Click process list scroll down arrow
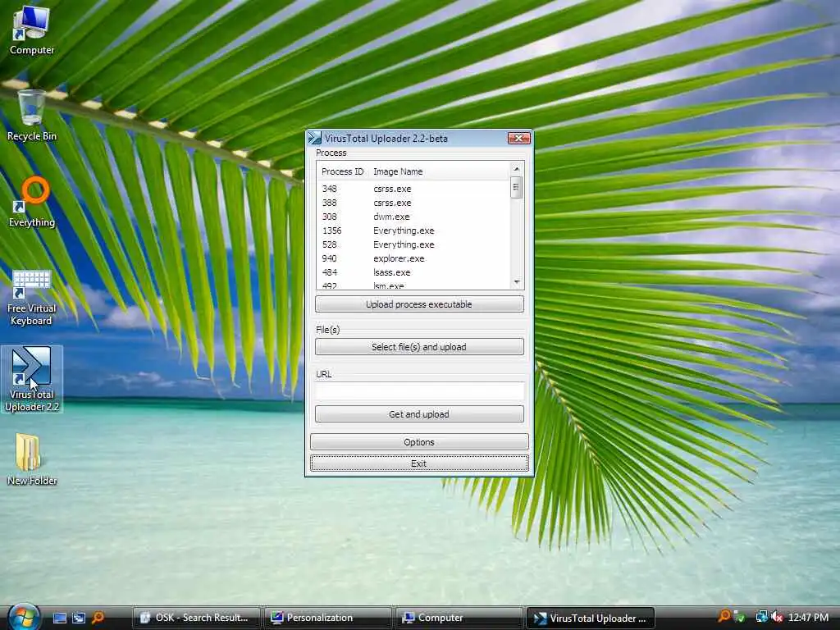This screenshot has height=630, width=840. (x=517, y=282)
